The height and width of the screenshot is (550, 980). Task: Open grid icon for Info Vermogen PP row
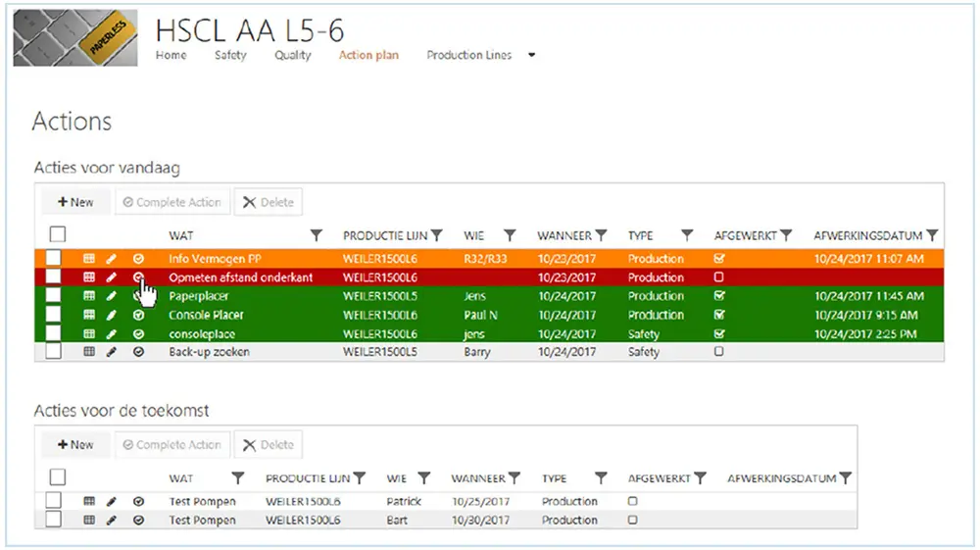tap(89, 259)
